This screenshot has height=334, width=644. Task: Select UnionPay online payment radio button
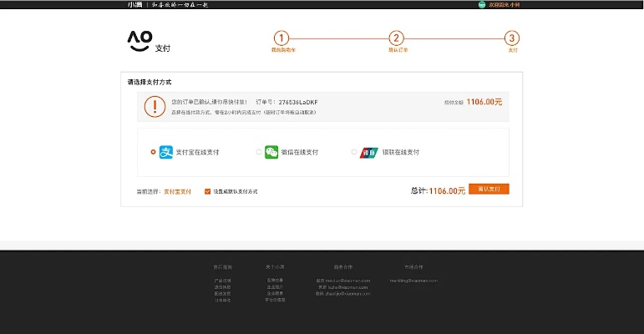coord(354,152)
